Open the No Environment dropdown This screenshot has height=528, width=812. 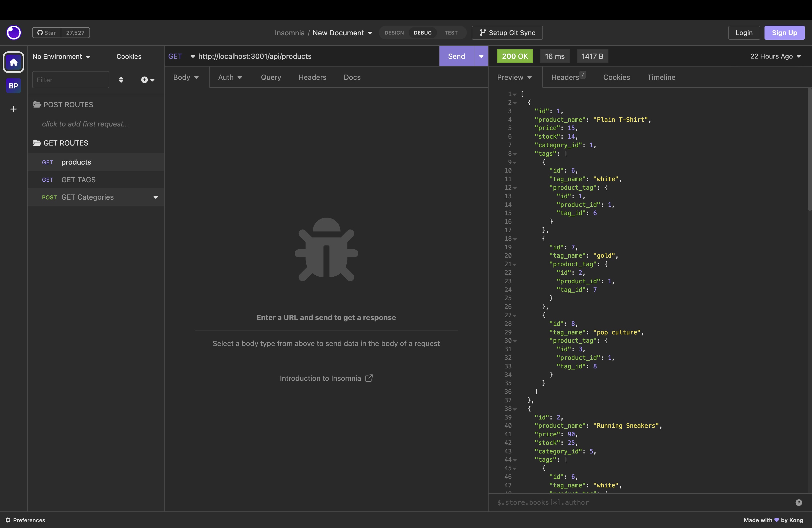pos(61,57)
